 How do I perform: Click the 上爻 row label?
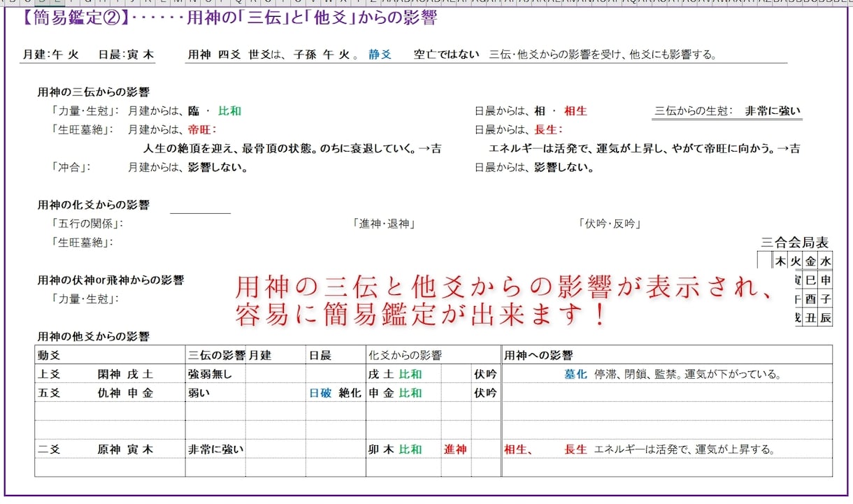click(x=49, y=374)
